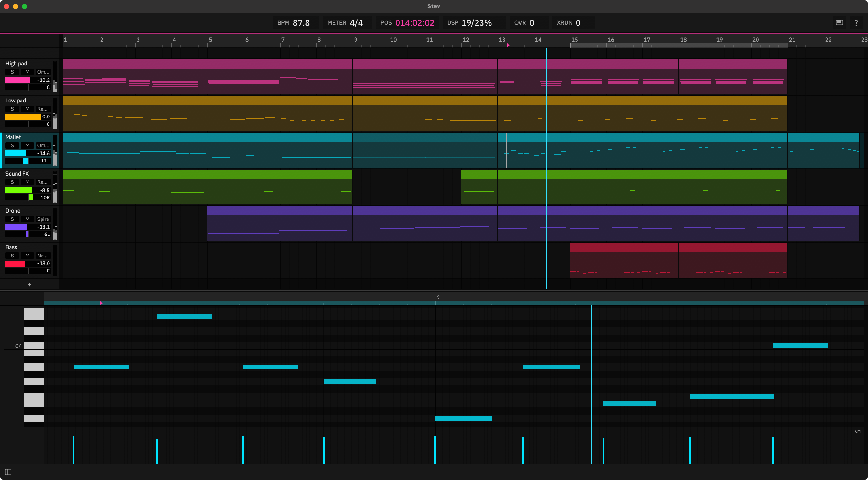868x480 pixels.
Task: Mute the Low pad track
Action: pyautogui.click(x=27, y=109)
